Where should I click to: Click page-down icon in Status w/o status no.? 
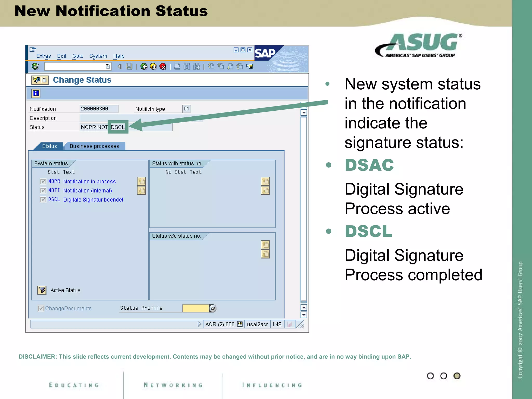click(265, 254)
